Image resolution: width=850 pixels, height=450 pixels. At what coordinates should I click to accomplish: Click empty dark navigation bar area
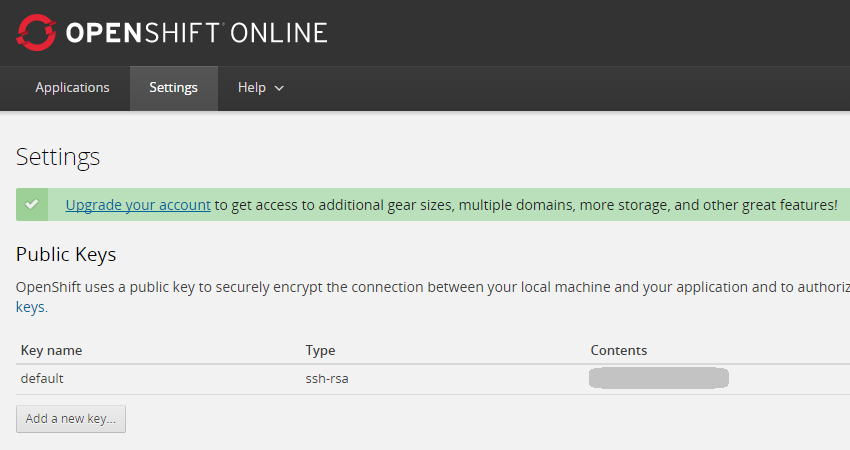[560, 88]
